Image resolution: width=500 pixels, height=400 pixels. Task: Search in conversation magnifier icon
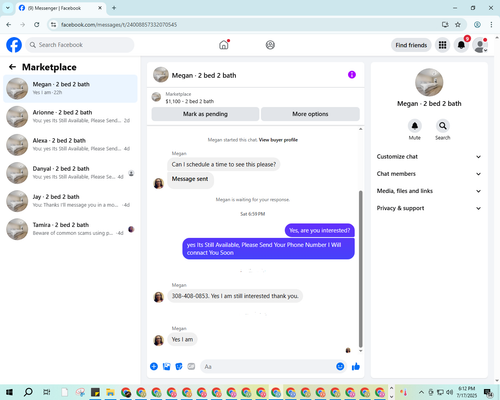click(x=442, y=126)
